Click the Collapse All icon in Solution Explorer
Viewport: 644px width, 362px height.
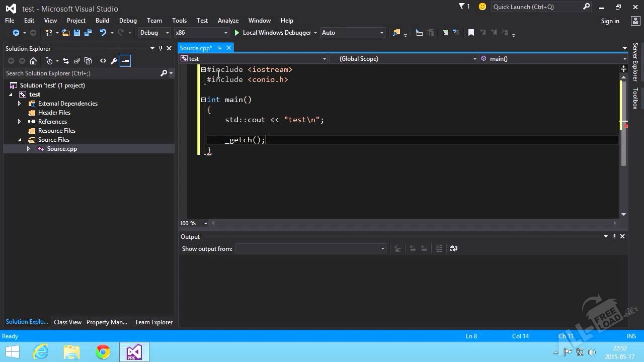77,61
